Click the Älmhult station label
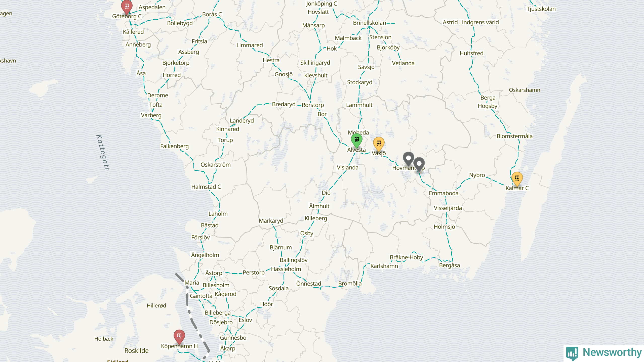This screenshot has height=362, width=644. [319, 206]
